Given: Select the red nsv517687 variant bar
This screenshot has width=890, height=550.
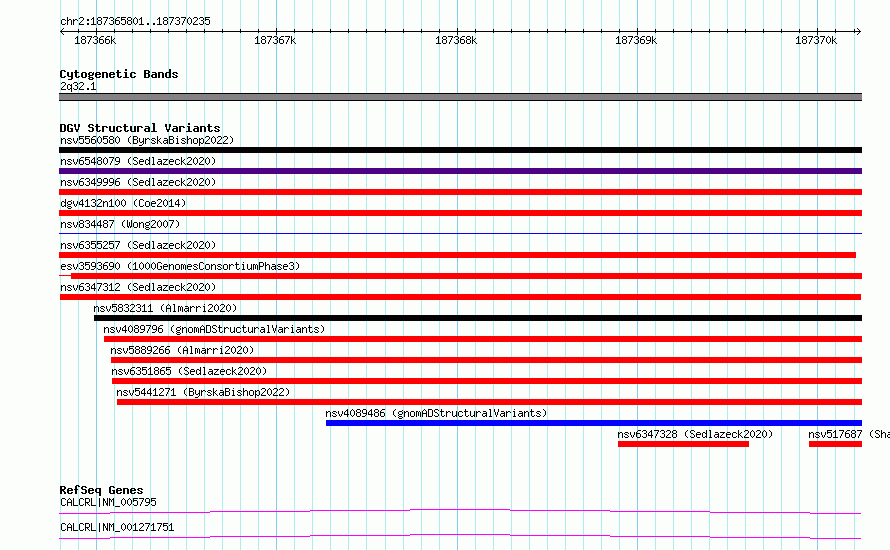Looking at the screenshot, I should [x=836, y=444].
